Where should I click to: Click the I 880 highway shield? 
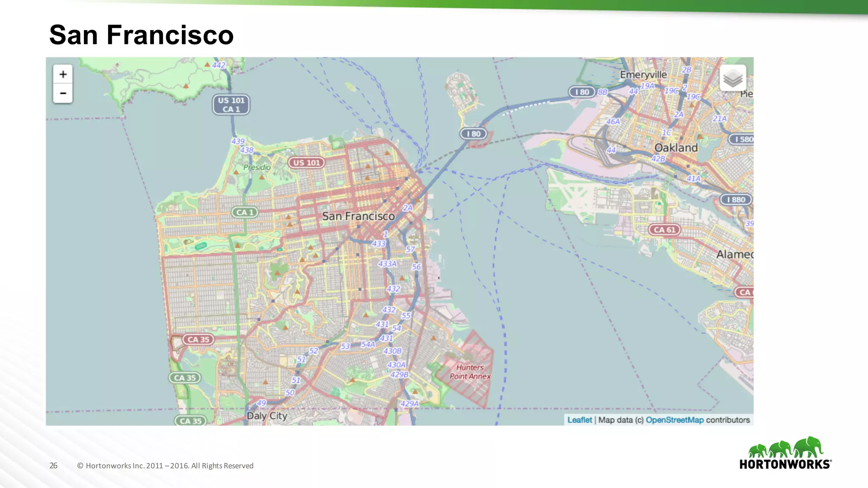[736, 200]
